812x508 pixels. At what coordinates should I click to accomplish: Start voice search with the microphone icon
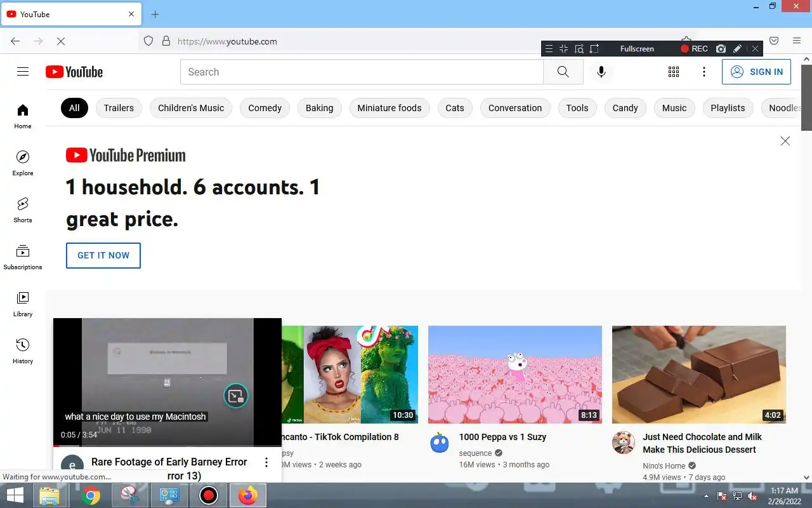coord(601,72)
